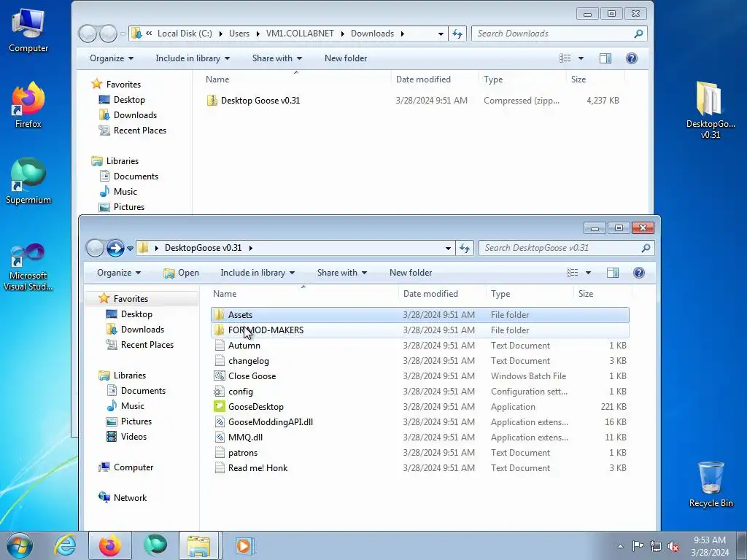747x560 pixels.
Task: Open address history dropdown in Downloads window
Action: (x=441, y=34)
